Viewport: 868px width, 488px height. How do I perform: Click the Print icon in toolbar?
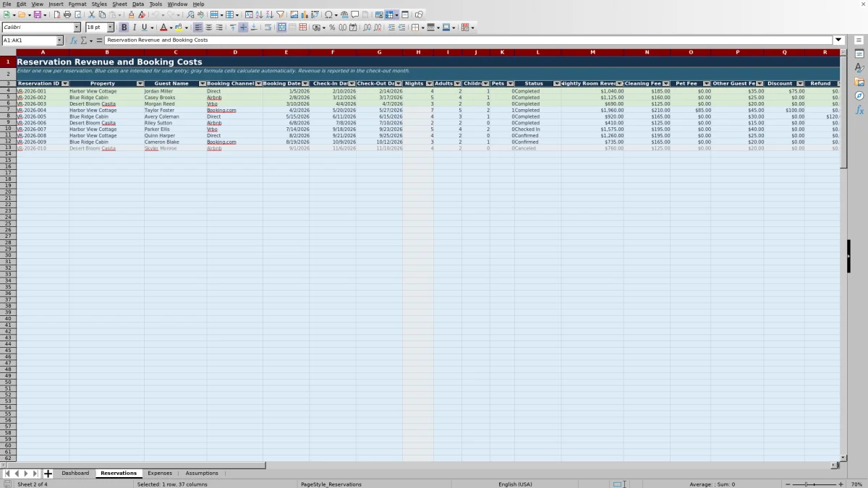(67, 14)
